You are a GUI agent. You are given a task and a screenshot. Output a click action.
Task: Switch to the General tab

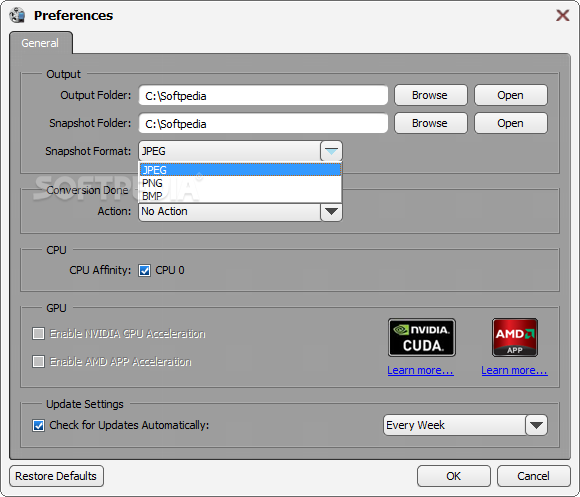coord(40,43)
